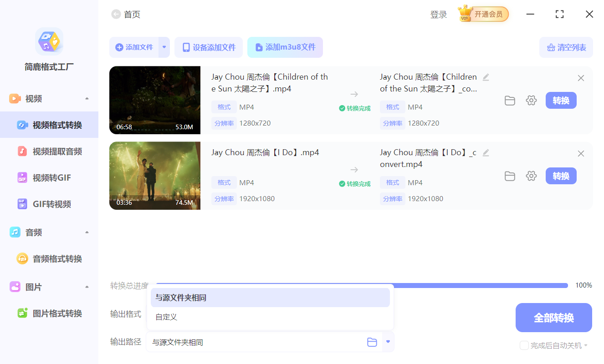Image resolution: width=604 pixels, height=364 pixels.
Task: Choose 与源文件夹相同 option in dropdown
Action: (x=270, y=298)
